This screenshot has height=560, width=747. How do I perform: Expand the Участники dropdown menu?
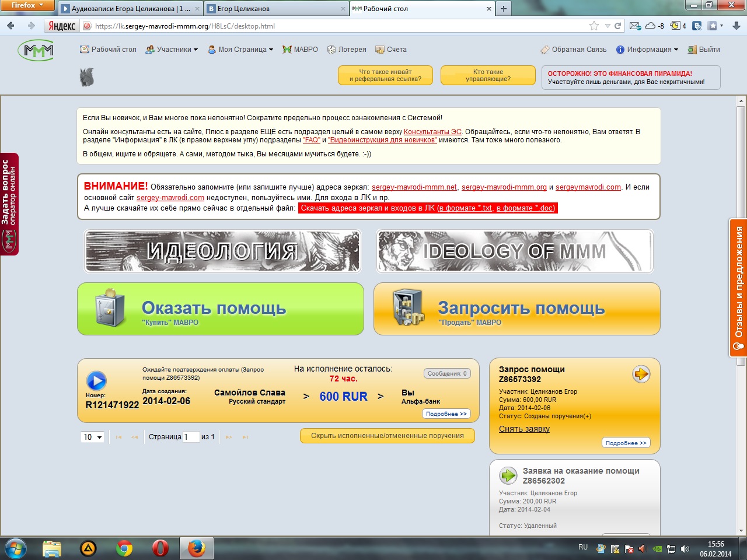click(x=172, y=50)
